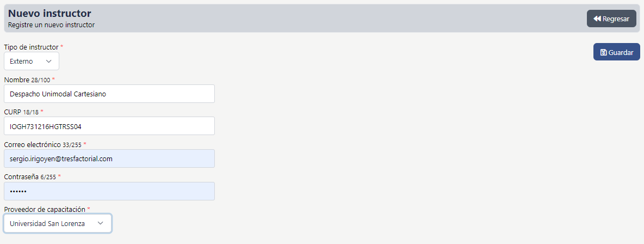Click the Nombre field label

[x=16, y=80]
